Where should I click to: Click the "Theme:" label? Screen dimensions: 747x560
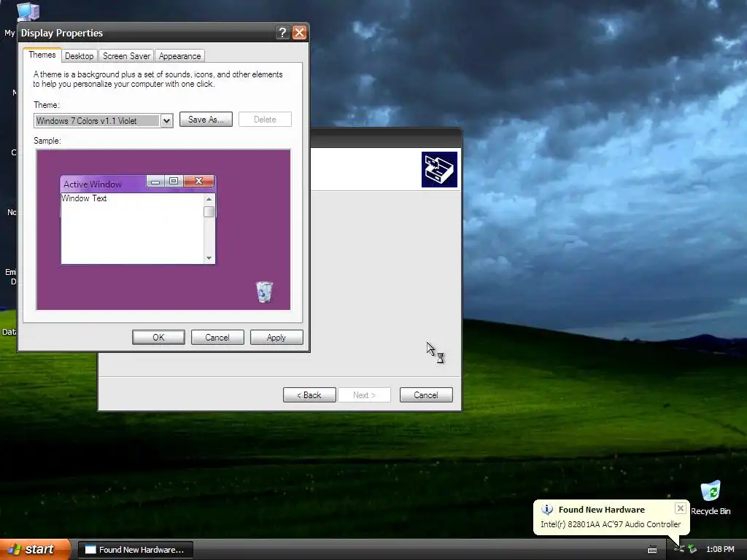47,105
